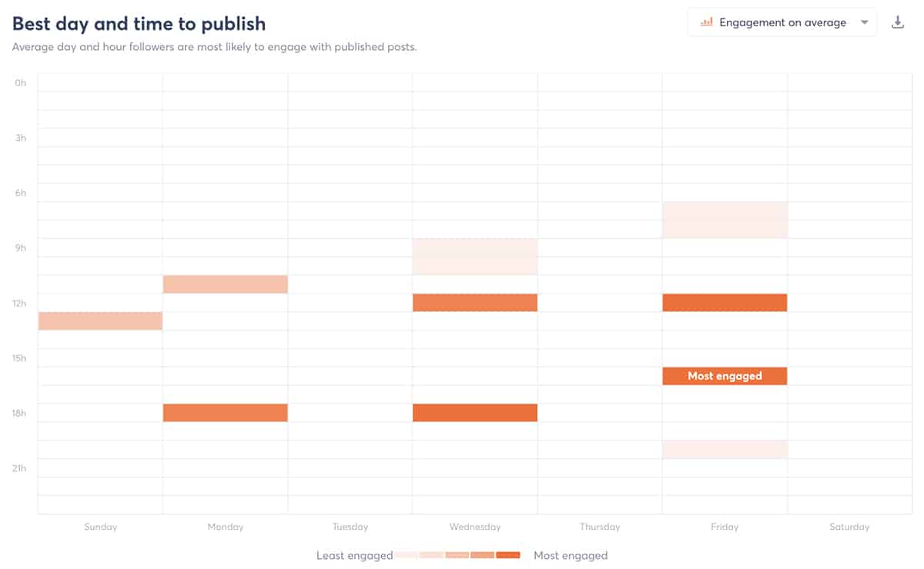Viewport: 924px width, 569px height.
Task: Select the Monday 11h light orange block
Action: pyautogui.click(x=226, y=284)
